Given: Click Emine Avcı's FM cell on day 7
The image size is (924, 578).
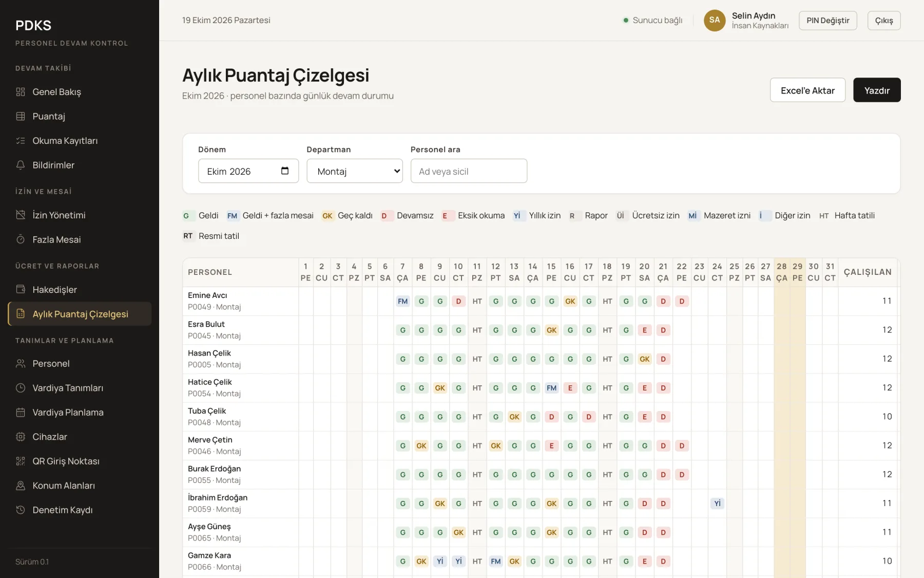Looking at the screenshot, I should 402,302.
